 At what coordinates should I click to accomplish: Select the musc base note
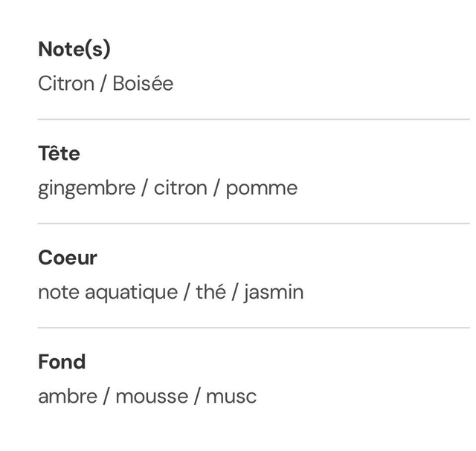click(x=231, y=396)
